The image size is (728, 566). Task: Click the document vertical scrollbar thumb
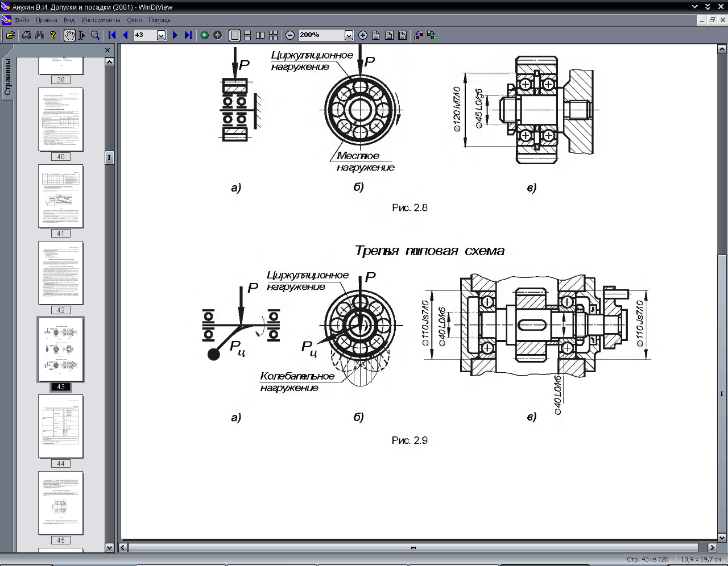point(722,393)
